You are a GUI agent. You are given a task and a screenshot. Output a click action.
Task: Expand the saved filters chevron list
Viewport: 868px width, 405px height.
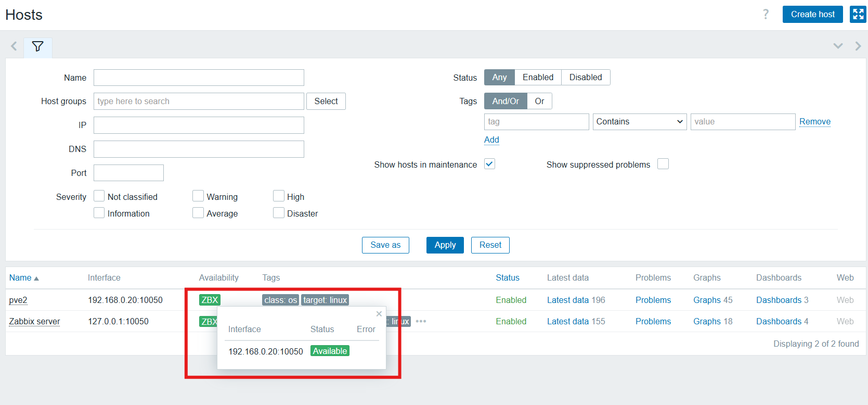[838, 46]
